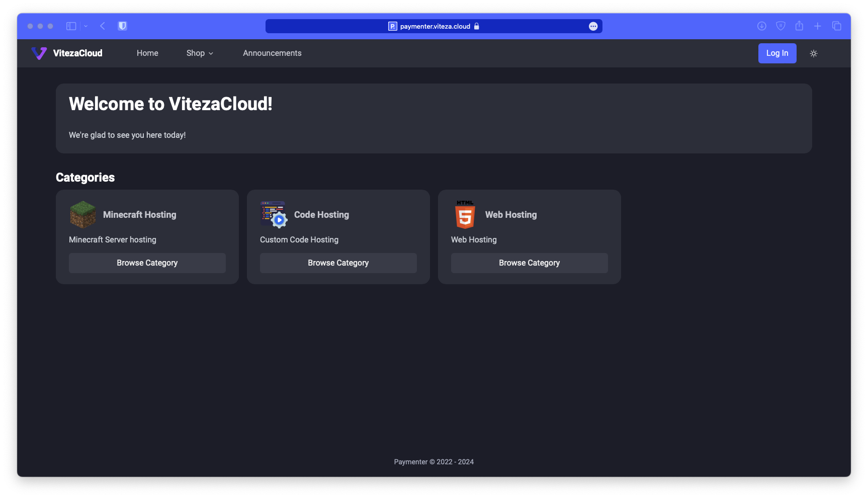Click the 'Custom Code Hosting' description
This screenshot has height=498, width=868.
(299, 240)
